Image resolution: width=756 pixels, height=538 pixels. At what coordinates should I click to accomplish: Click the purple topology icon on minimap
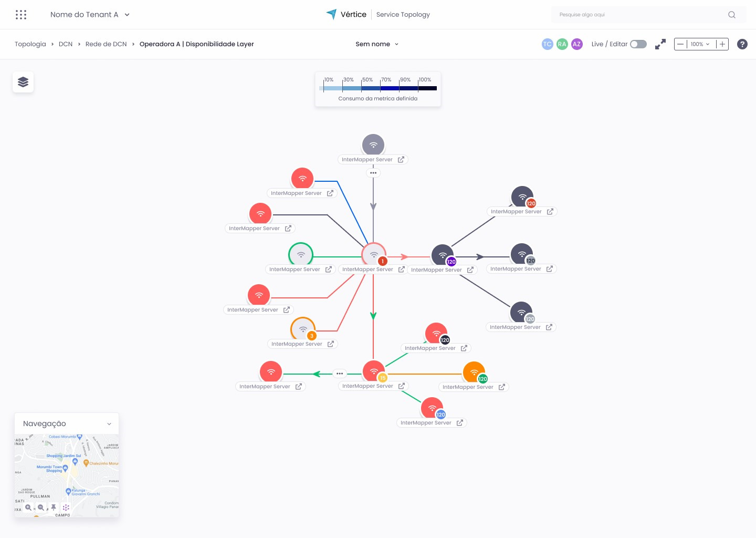(x=66, y=508)
